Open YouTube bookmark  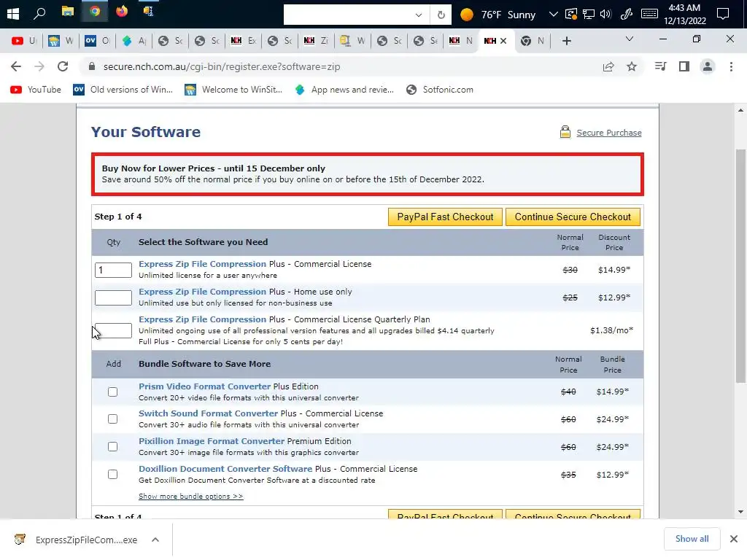coord(36,90)
